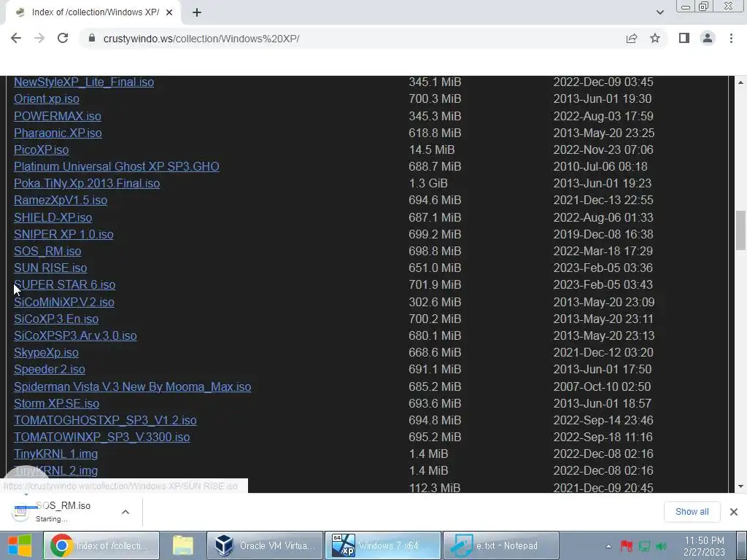The height and width of the screenshot is (560, 747).
Task: Reload the current page
Action: tap(63, 39)
